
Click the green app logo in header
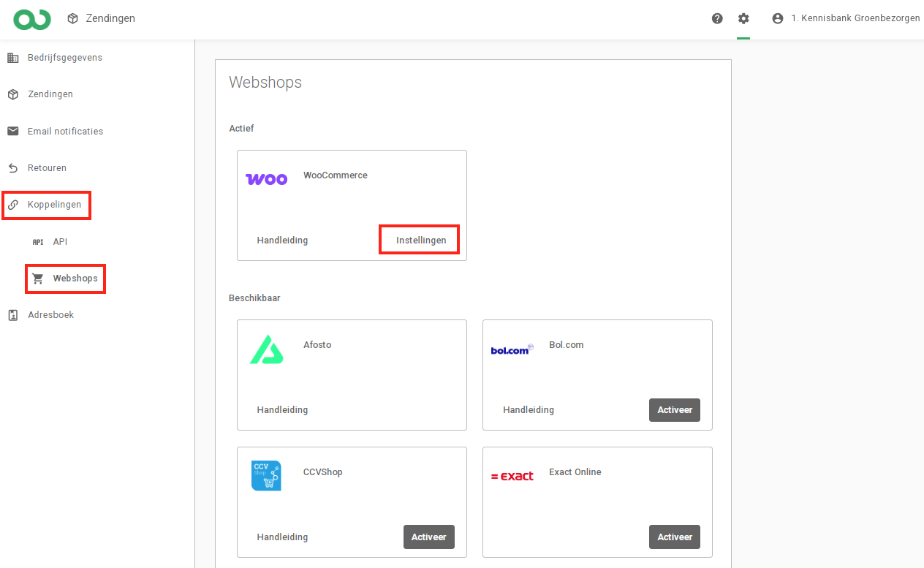pos(32,19)
